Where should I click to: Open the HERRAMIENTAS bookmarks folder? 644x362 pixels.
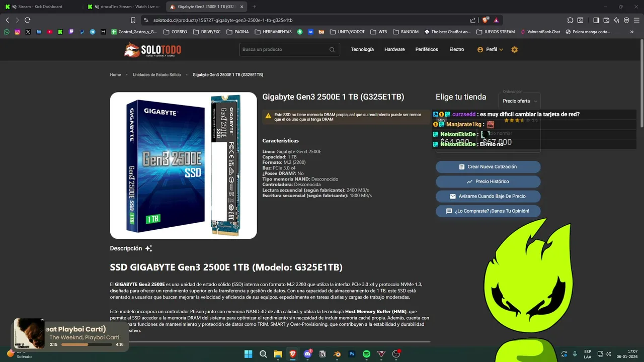(x=273, y=32)
